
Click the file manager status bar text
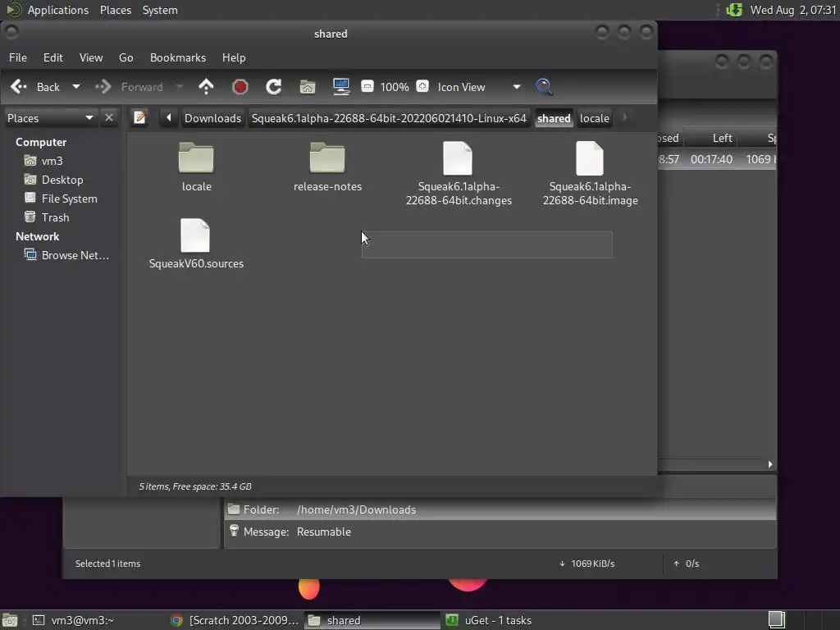(x=195, y=486)
